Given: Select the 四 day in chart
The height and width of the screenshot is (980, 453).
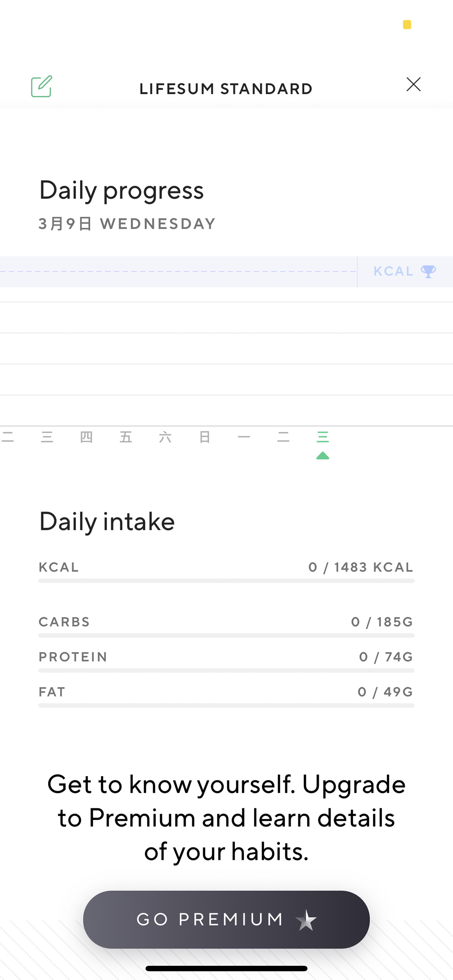Looking at the screenshot, I should [x=87, y=437].
